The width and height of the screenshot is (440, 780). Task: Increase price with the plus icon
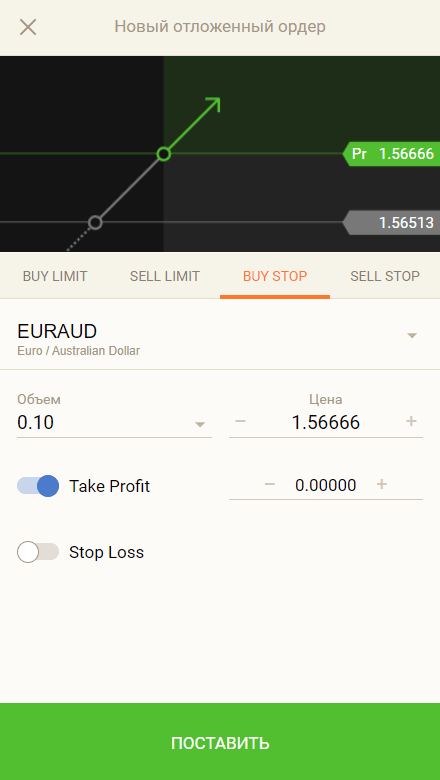click(411, 421)
